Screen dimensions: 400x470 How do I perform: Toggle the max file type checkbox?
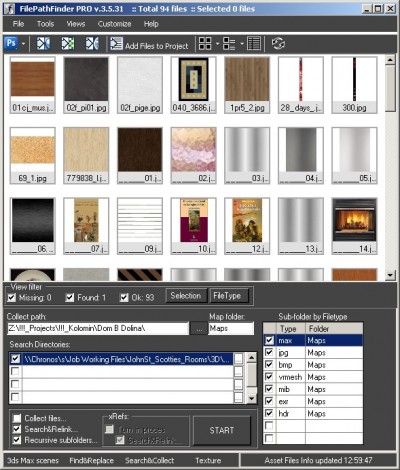pyautogui.click(x=269, y=340)
